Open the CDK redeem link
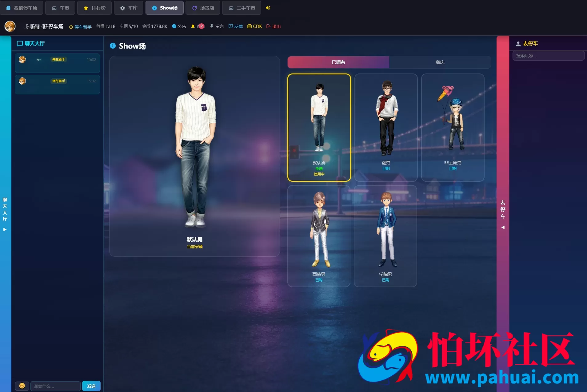This screenshot has width=587, height=392. (255, 26)
